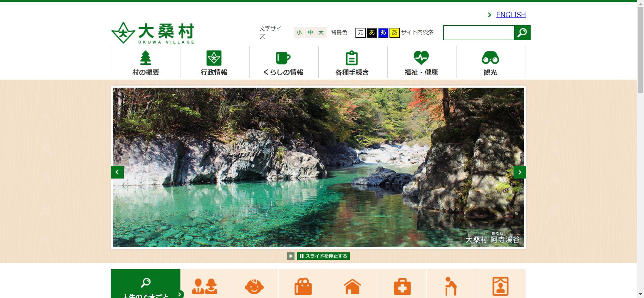This screenshot has height=298, width=644.
Task: Focus the site search input field
Action: [479, 33]
